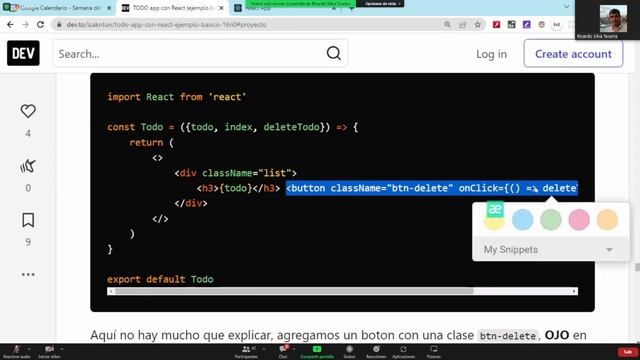
Task: Click the red Salir leave button
Action: pos(628,351)
